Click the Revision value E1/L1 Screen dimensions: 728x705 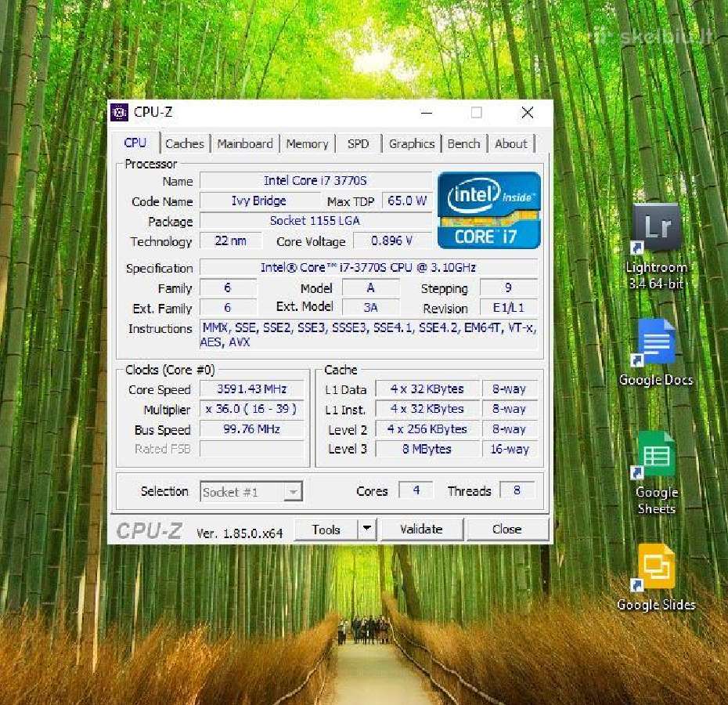point(508,308)
